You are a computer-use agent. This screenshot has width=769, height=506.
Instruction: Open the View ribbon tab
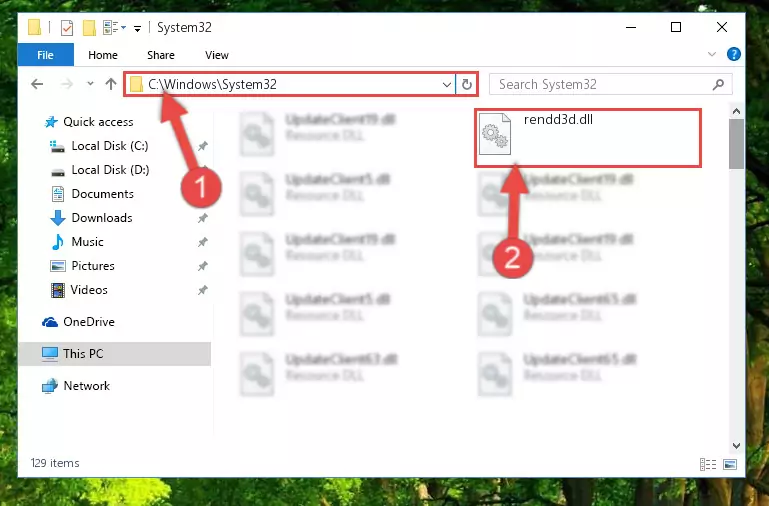click(217, 55)
